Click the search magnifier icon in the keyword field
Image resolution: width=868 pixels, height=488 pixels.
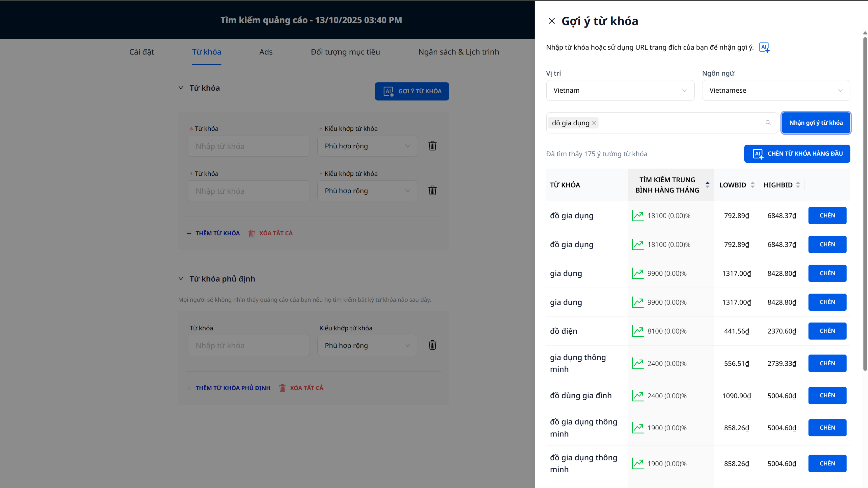tap(768, 123)
